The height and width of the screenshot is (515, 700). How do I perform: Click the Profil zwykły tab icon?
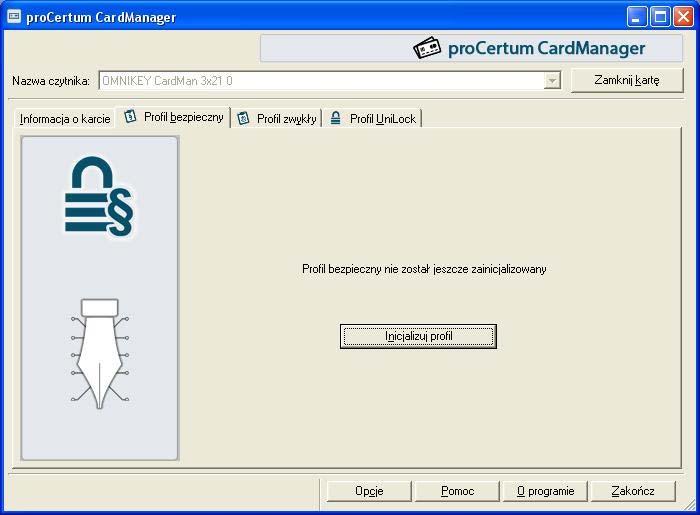(243, 118)
